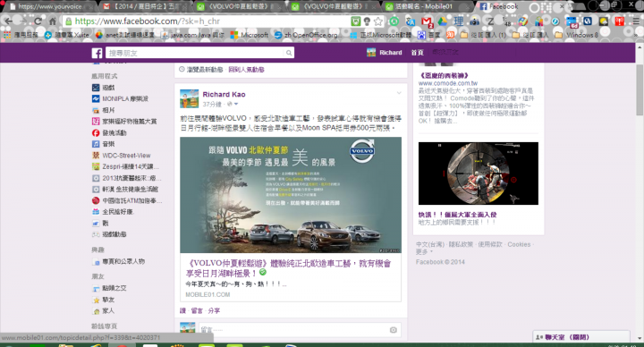Click the bookmark star in address bar
Viewport: 644px width, 347px height.
(377, 21)
